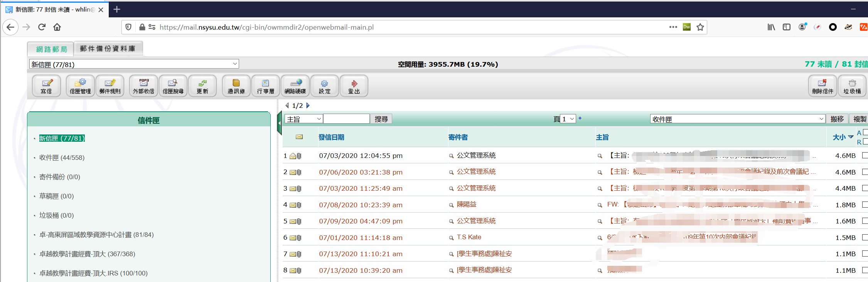Click the 登出 logout icon
The width and height of the screenshot is (868, 282).
click(x=354, y=86)
